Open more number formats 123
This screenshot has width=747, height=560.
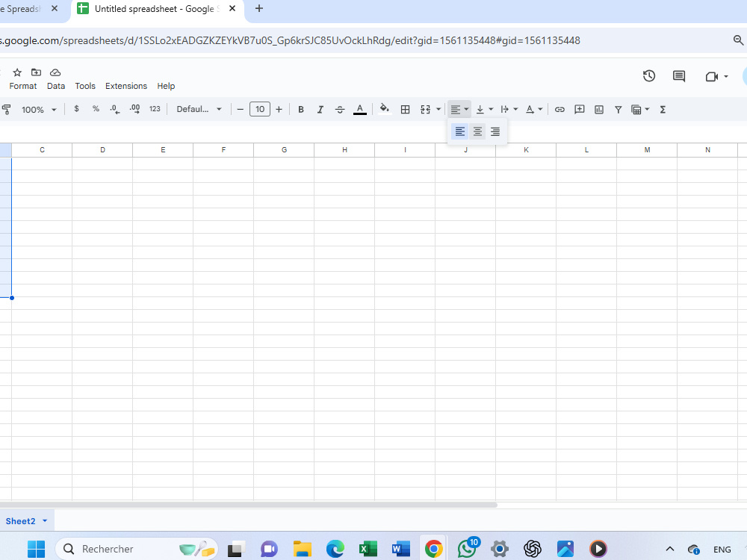click(155, 109)
